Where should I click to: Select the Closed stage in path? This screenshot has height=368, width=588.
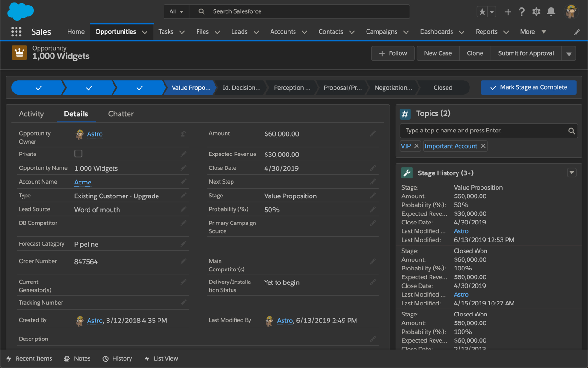(x=443, y=87)
